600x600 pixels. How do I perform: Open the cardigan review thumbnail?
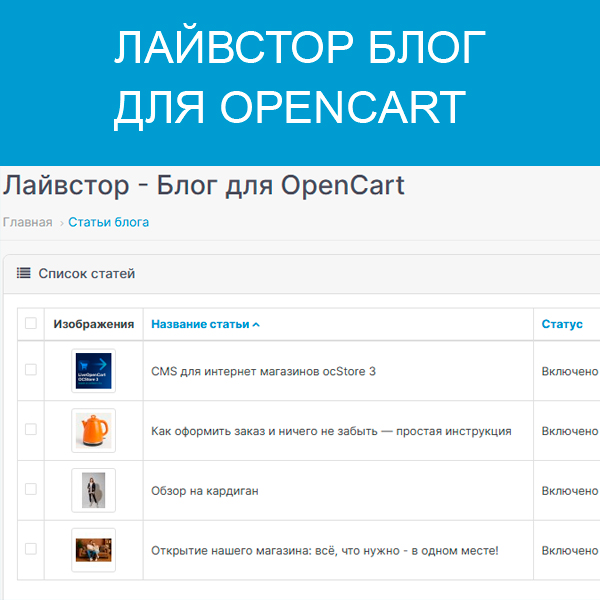coord(93,490)
